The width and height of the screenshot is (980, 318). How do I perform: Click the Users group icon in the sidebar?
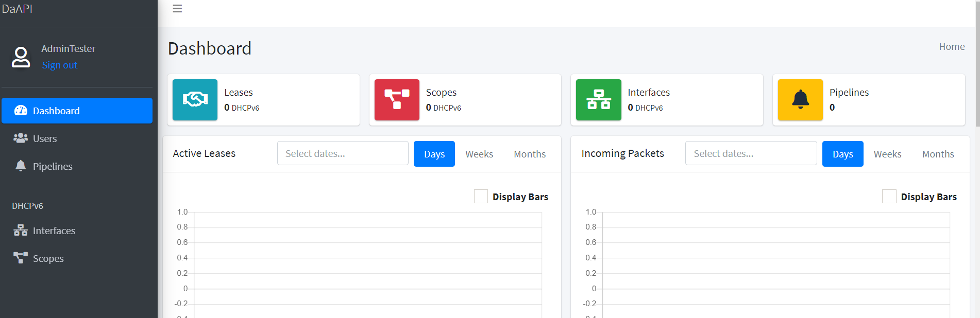pyautogui.click(x=21, y=138)
